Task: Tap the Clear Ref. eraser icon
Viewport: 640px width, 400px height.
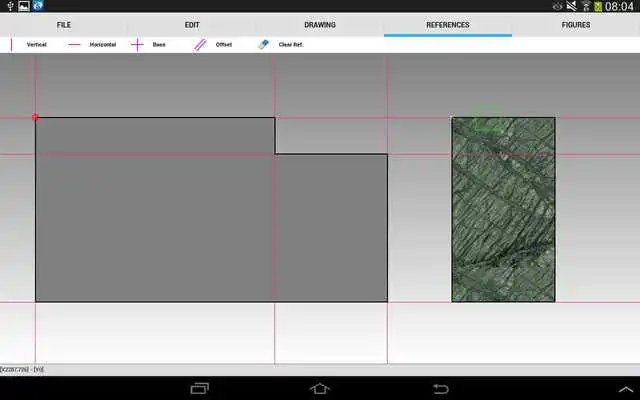Action: (264, 44)
